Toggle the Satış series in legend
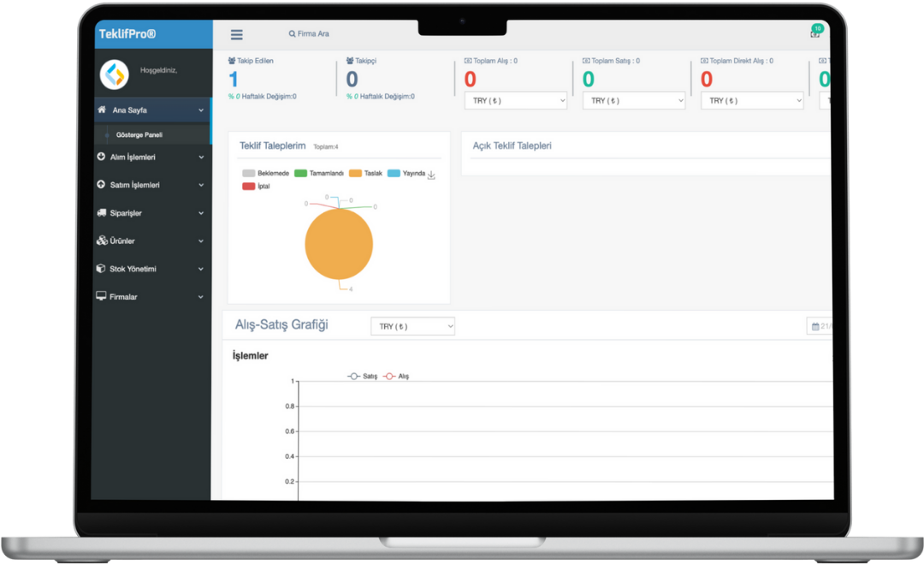 (x=363, y=377)
